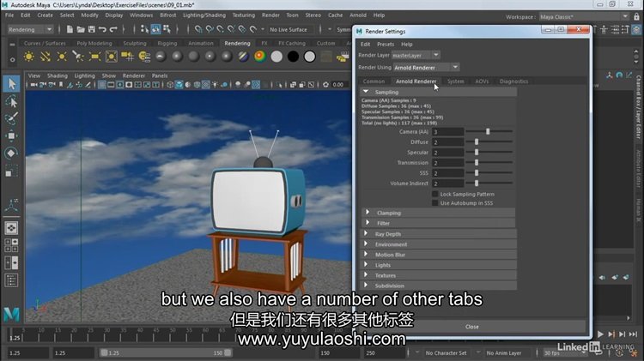Save the scene with floppy disk icon
Screen dimensions: 644x361
tap(91, 29)
